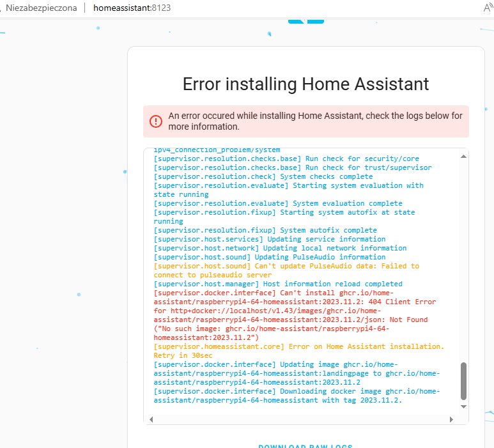
Task: Click the read aloud icon in address bar
Action: [x=489, y=8]
